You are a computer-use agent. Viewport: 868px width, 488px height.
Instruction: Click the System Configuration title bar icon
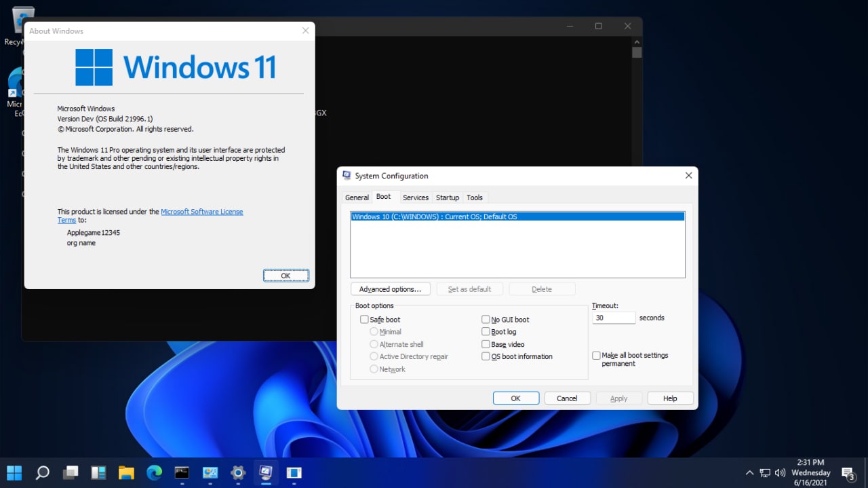(x=347, y=175)
